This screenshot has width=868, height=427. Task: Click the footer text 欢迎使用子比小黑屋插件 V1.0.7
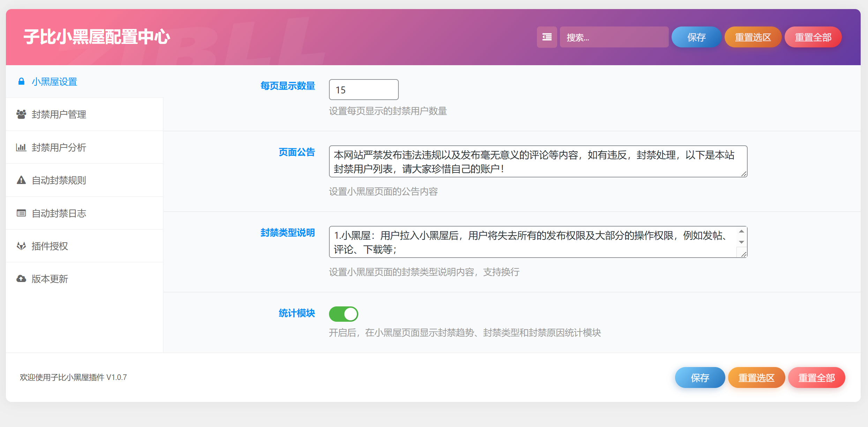pyautogui.click(x=73, y=377)
